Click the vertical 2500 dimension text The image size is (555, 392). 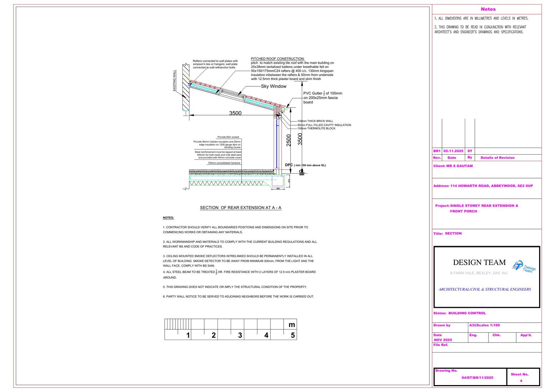click(x=289, y=140)
